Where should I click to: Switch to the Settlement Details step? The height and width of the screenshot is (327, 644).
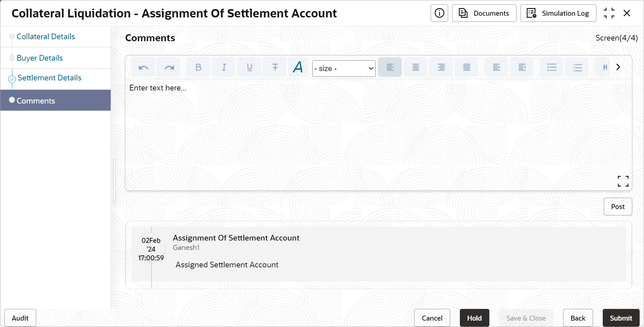(x=49, y=78)
